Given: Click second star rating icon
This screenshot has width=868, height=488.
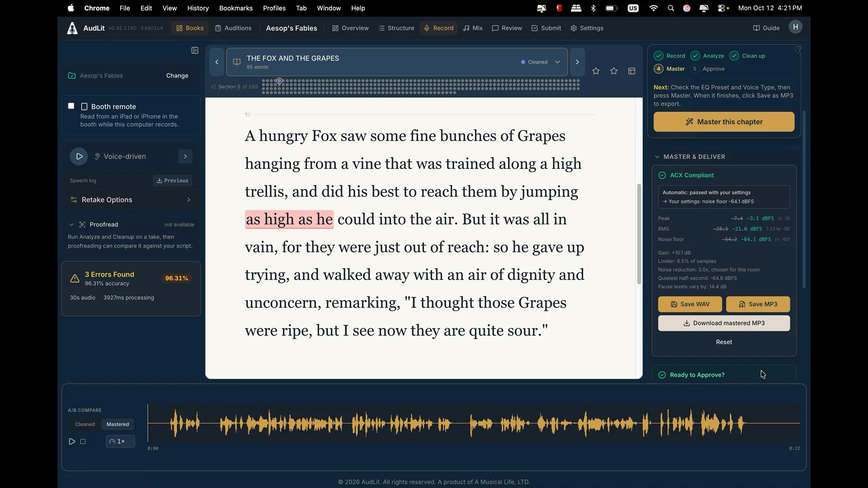Looking at the screenshot, I should (x=613, y=71).
